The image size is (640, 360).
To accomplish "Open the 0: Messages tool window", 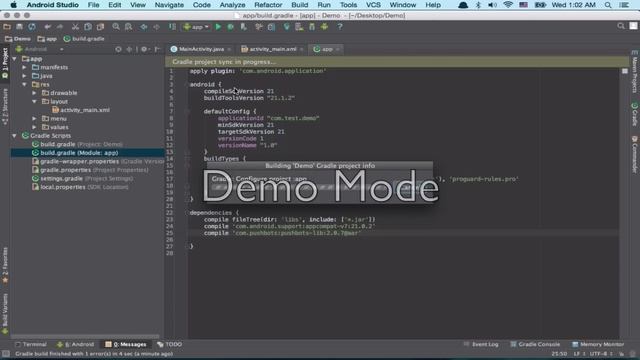I will (126, 344).
